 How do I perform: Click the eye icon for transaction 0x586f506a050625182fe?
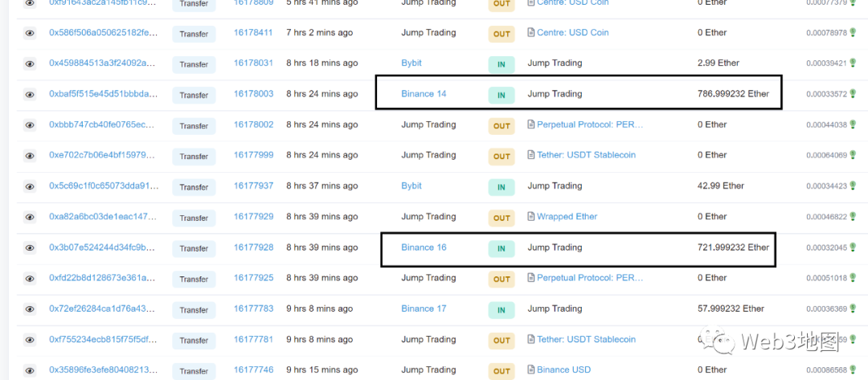pyautogui.click(x=30, y=34)
